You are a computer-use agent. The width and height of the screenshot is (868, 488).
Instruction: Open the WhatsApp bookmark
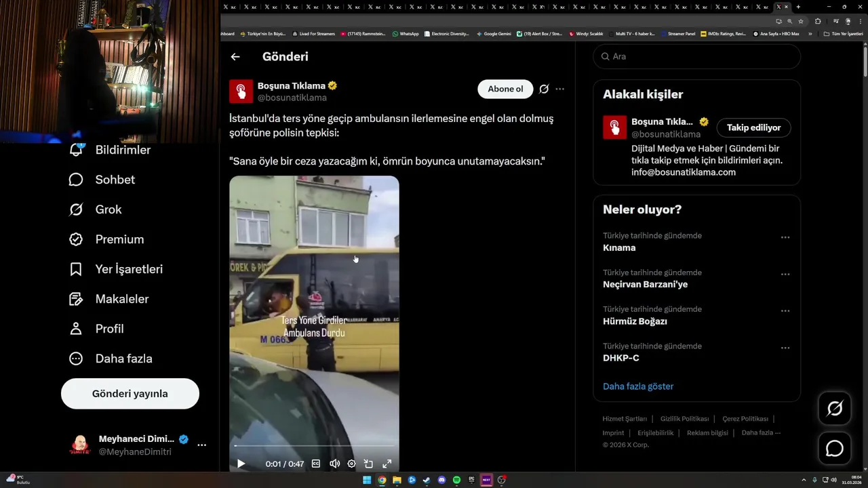(x=406, y=33)
